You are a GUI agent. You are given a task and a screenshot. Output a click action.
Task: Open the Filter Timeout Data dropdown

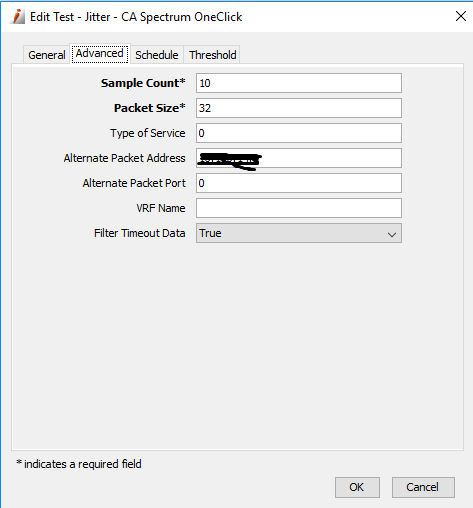pyautogui.click(x=299, y=233)
